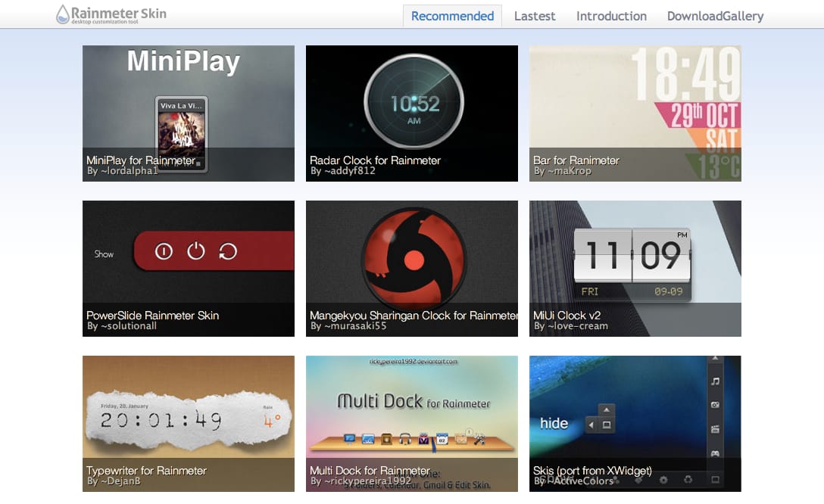
Task: Click author name '~murasaki55'
Action: pos(355,326)
